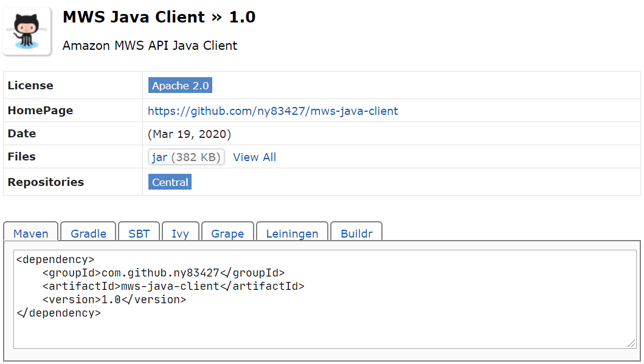The height and width of the screenshot is (364, 644).
Task: Click the MWS Java Client » 1.0 heading
Action: click(159, 18)
